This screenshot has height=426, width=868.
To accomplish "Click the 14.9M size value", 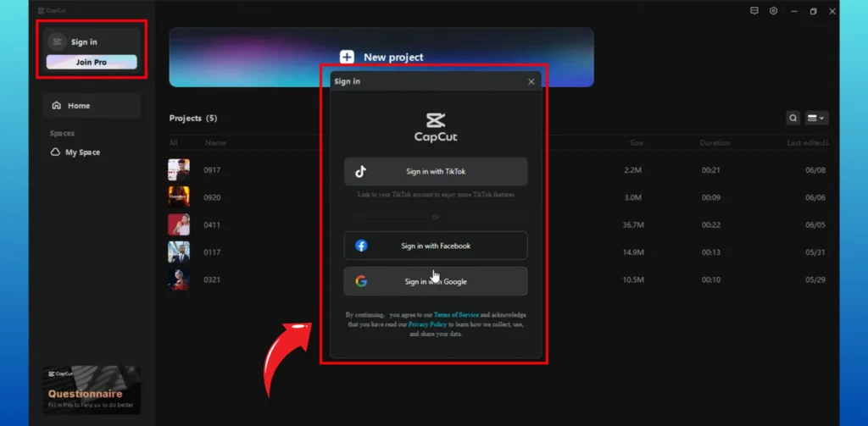I will point(632,252).
